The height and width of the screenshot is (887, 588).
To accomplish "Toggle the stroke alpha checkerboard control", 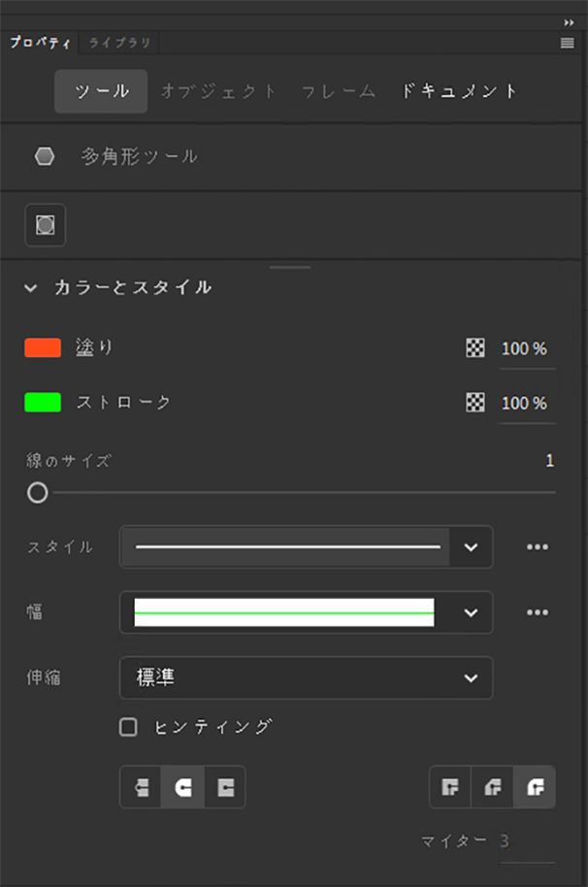I will [x=474, y=402].
